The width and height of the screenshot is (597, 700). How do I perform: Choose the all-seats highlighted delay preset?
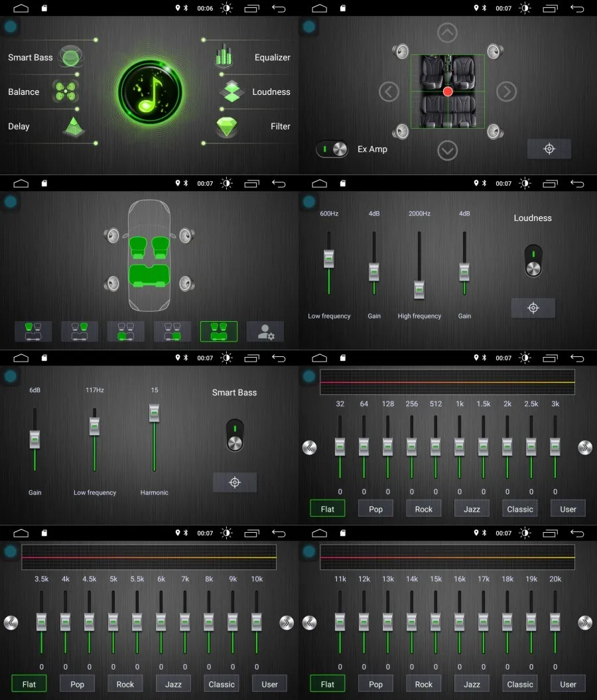point(219,331)
